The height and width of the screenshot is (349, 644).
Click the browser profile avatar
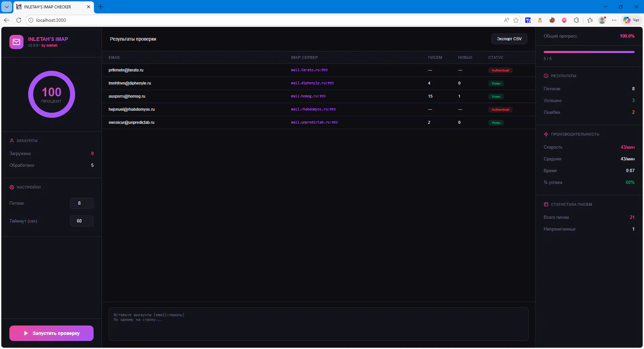pyautogui.click(x=602, y=20)
